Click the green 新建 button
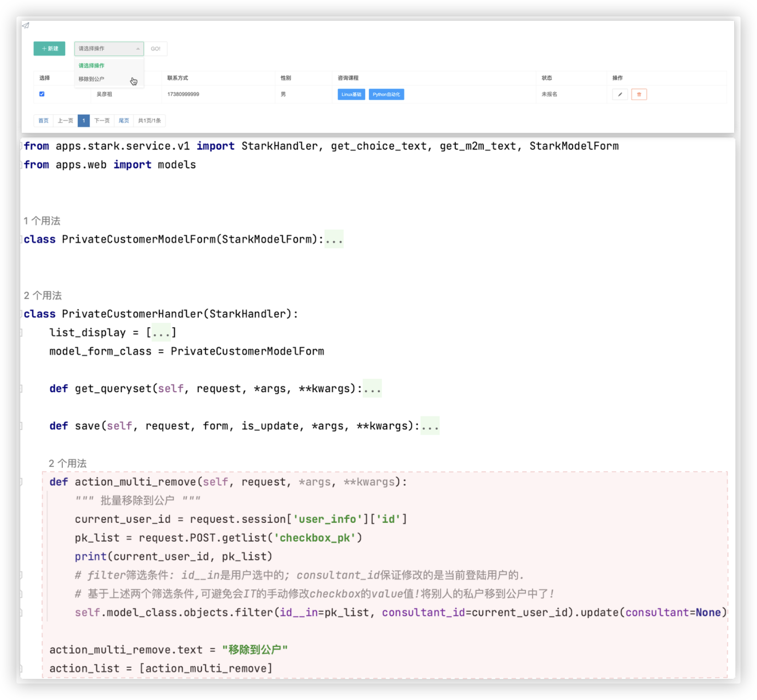 (x=49, y=48)
